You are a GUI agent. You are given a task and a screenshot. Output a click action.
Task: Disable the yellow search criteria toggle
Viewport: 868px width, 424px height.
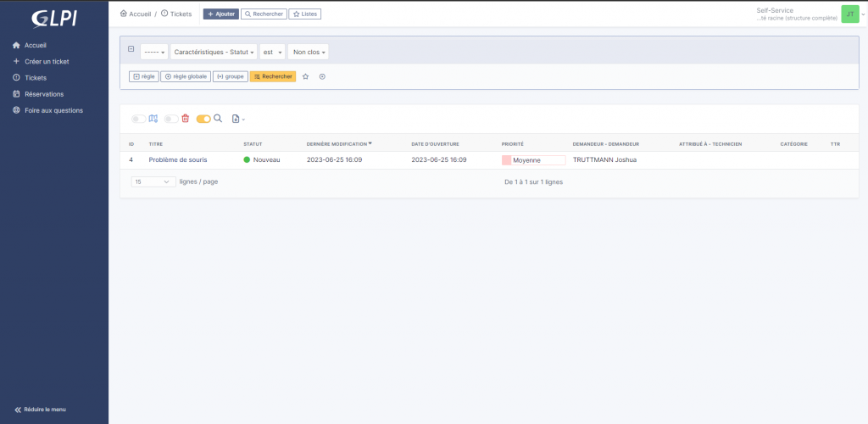203,119
